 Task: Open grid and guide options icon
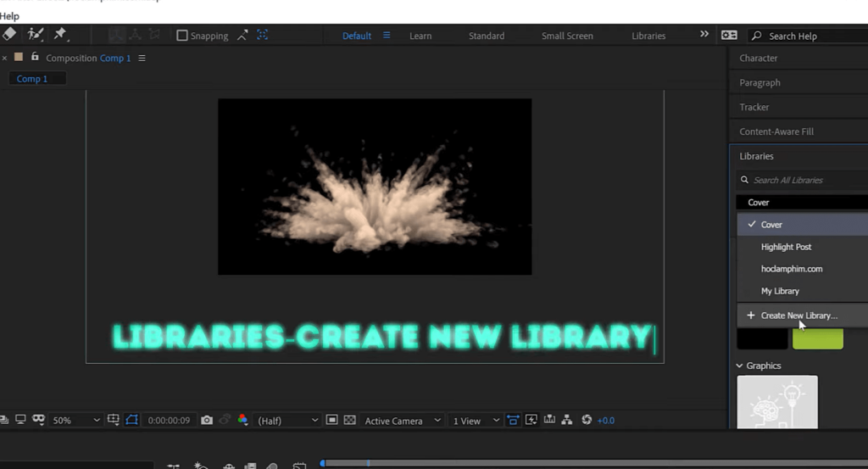[x=113, y=420]
